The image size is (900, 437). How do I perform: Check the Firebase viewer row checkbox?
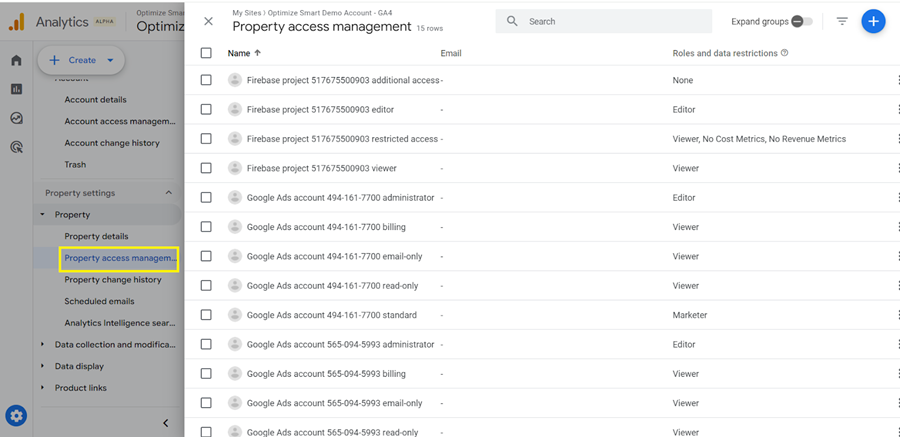click(x=206, y=168)
